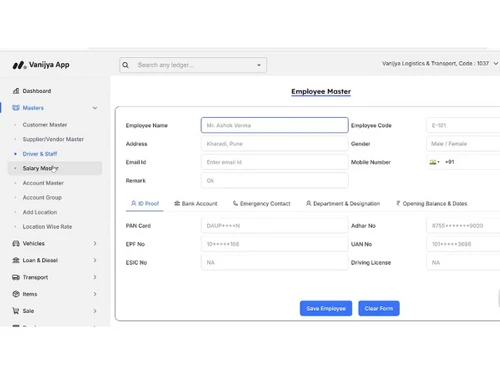Image resolution: width=500 pixels, height=375 pixels.
Task: Click the EPF No input field
Action: tap(275, 244)
